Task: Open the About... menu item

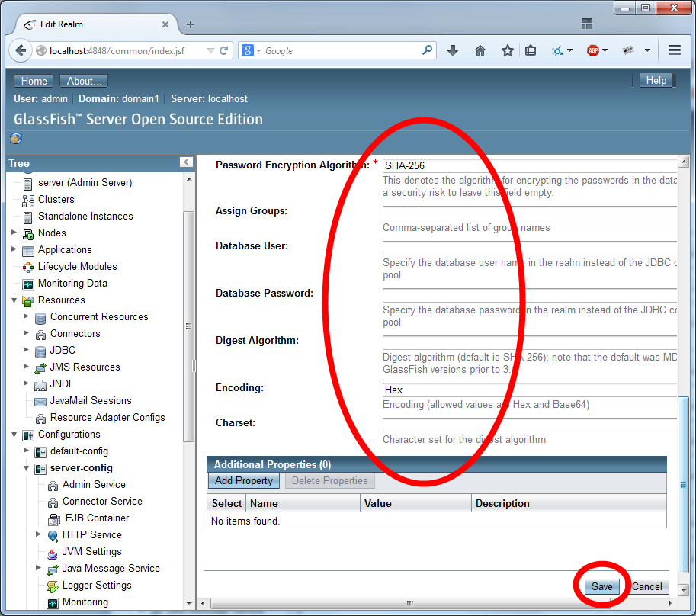Action: point(83,80)
